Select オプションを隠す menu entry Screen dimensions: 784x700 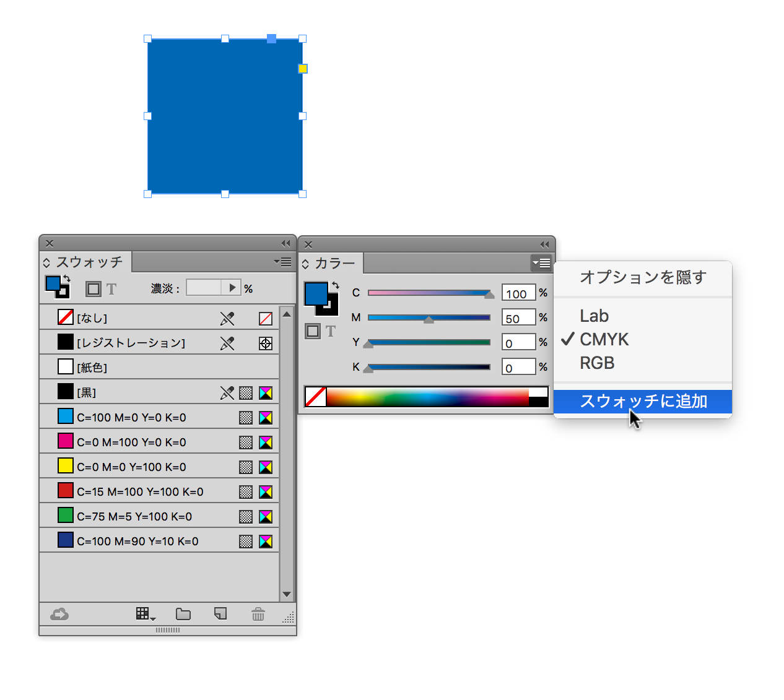[643, 277]
